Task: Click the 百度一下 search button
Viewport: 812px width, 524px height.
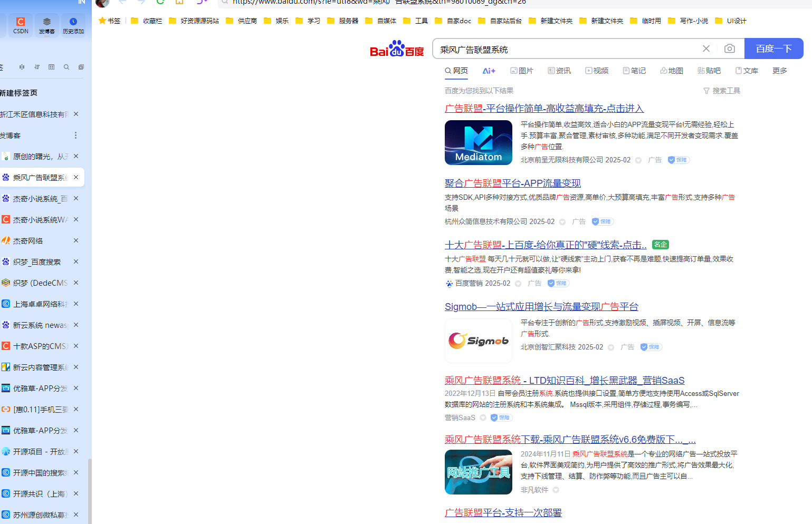Action: tap(774, 48)
